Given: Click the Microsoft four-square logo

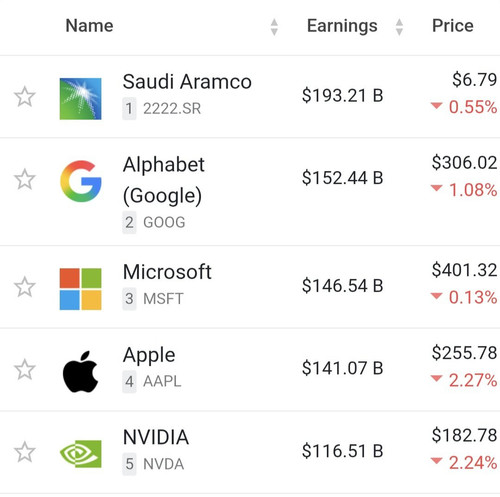Looking at the screenshot, I should [x=80, y=289].
